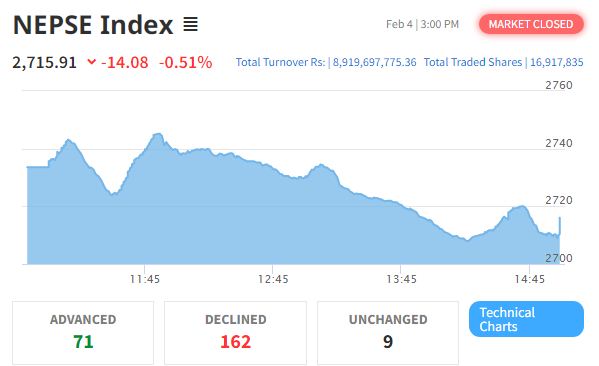The image size is (599, 366).
Task: Select the DECLINED 162 box
Action: coord(235,333)
